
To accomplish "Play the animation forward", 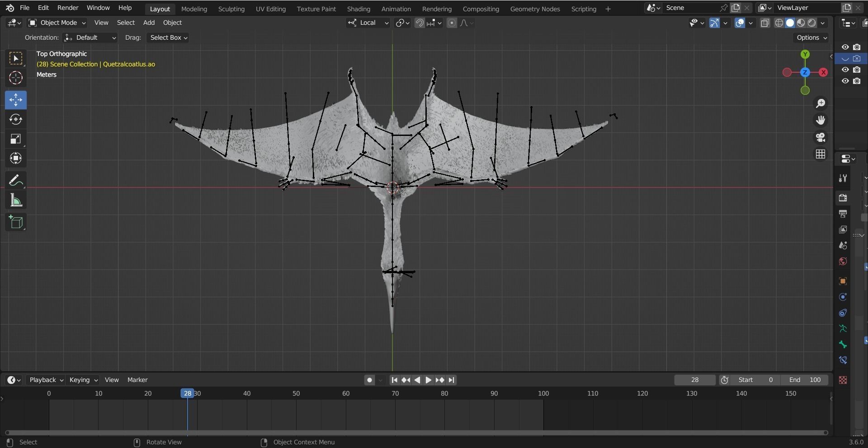I will pyautogui.click(x=429, y=380).
